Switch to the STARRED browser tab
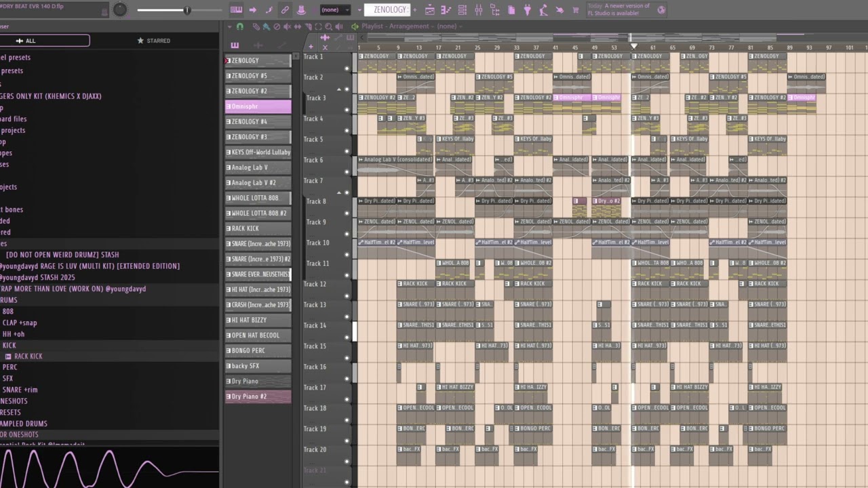The height and width of the screenshot is (488, 868). tap(154, 41)
